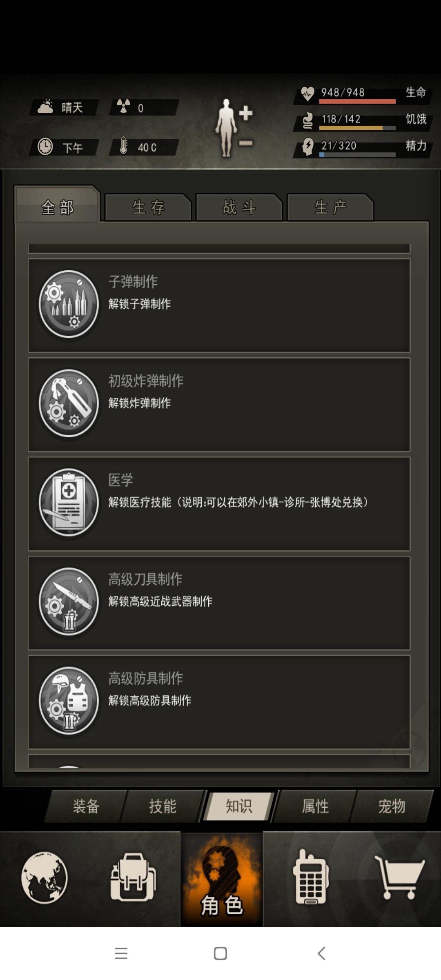
Task: Tap the 医学 medical clipboard icon
Action: tap(69, 503)
